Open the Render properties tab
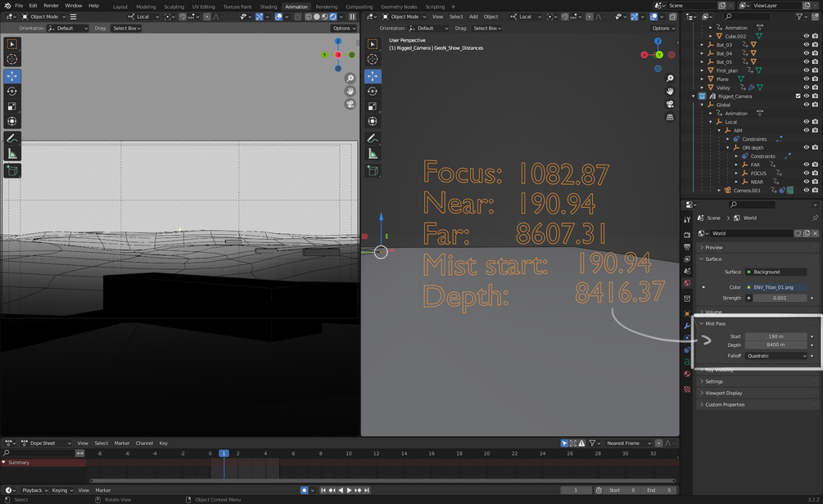Image resolution: width=823 pixels, height=504 pixels. click(686, 235)
